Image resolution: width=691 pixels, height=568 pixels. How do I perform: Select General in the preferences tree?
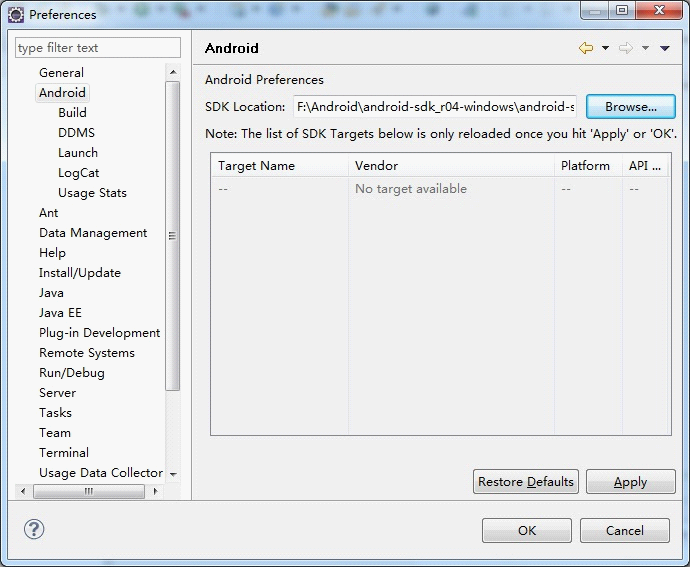point(61,73)
